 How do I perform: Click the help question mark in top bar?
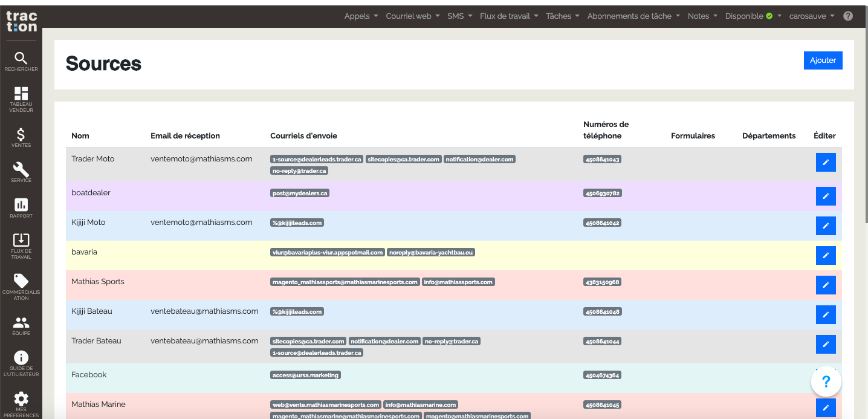click(848, 16)
